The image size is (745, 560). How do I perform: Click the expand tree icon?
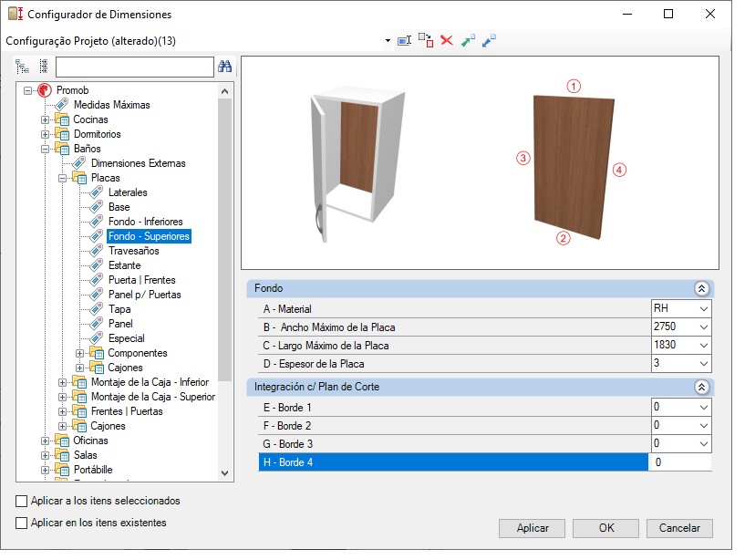coord(23,67)
